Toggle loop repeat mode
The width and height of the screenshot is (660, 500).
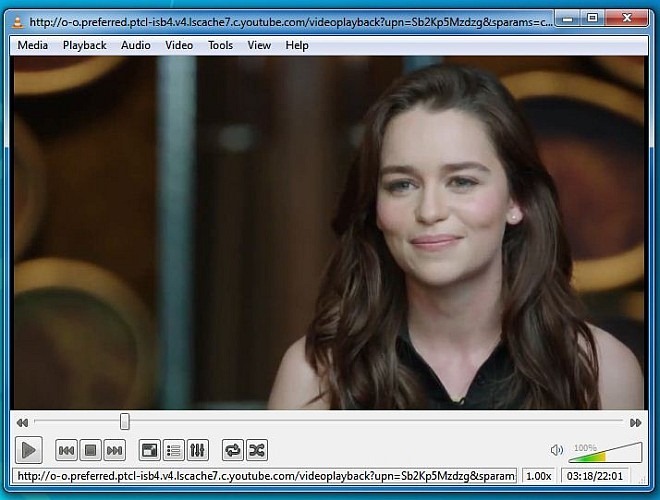tap(232, 451)
